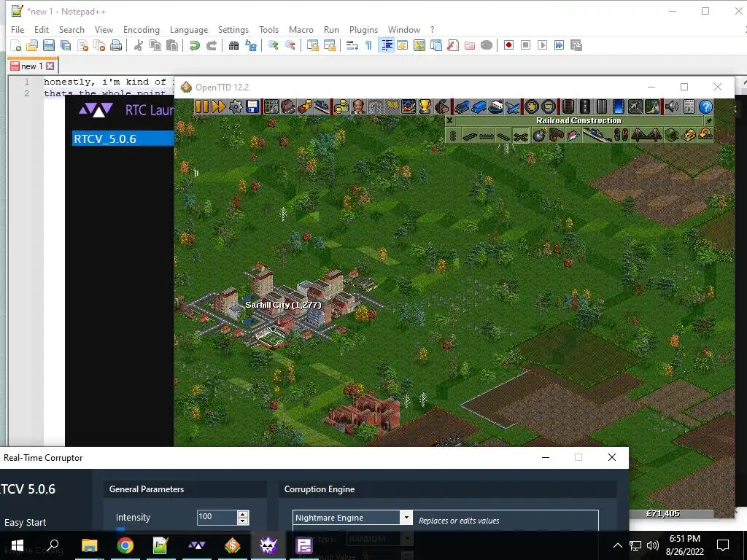Screen dimensions: 747x560
Task: Open the Notepad++ Encoding menu
Action: pos(142,29)
